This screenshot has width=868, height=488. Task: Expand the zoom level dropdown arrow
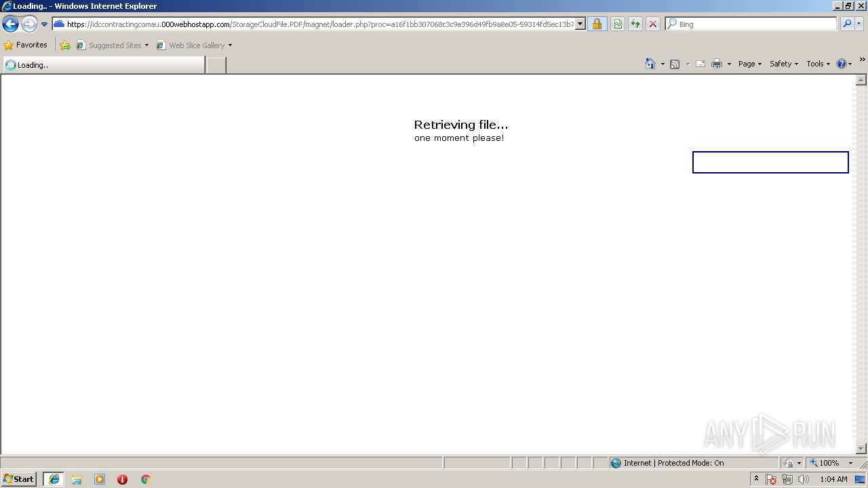tap(850, 463)
